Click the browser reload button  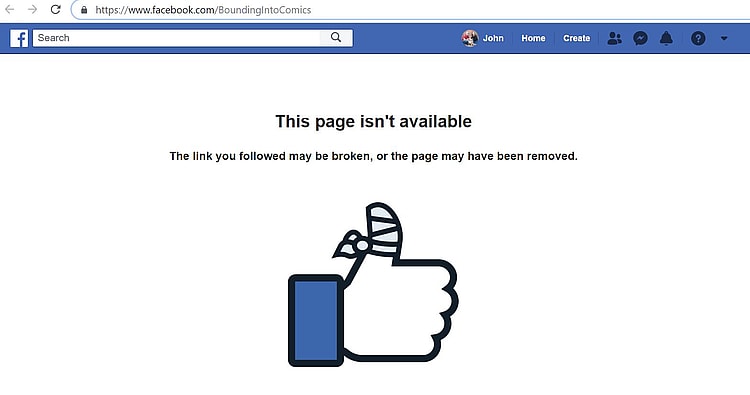(x=55, y=10)
